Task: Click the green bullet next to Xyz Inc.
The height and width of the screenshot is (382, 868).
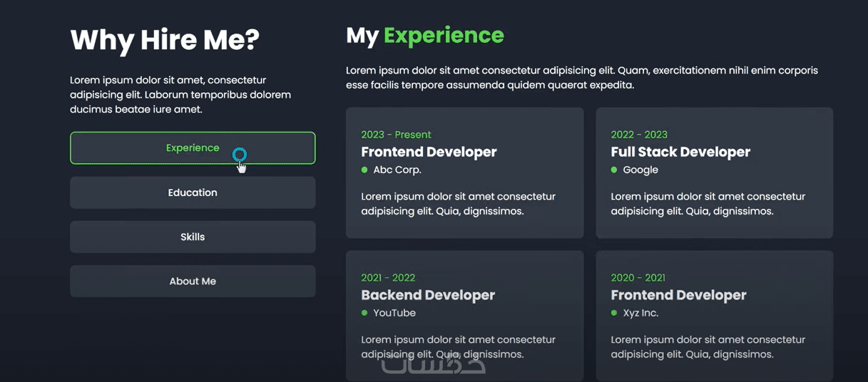Action: (x=614, y=313)
